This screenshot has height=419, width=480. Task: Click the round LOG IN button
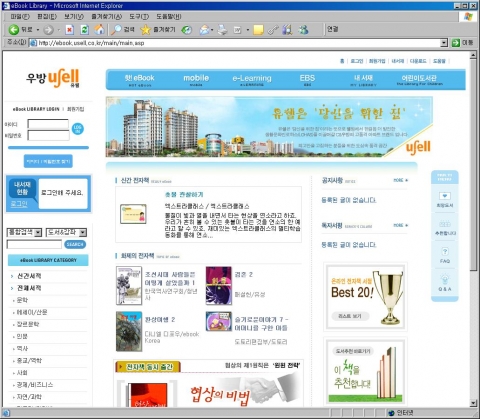[78, 129]
